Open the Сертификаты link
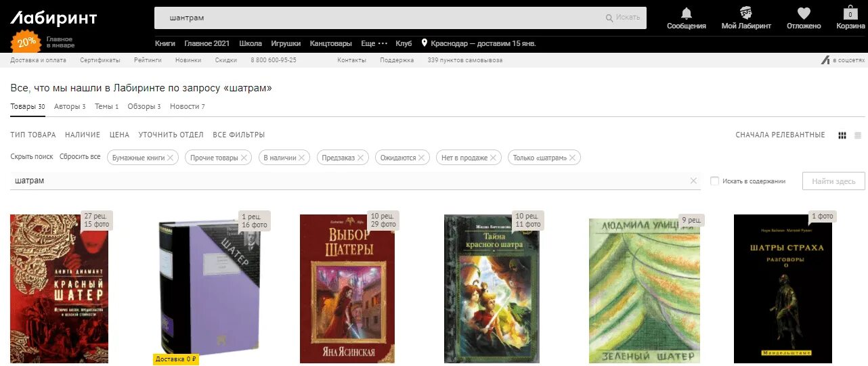The image size is (868, 366). coord(100,60)
